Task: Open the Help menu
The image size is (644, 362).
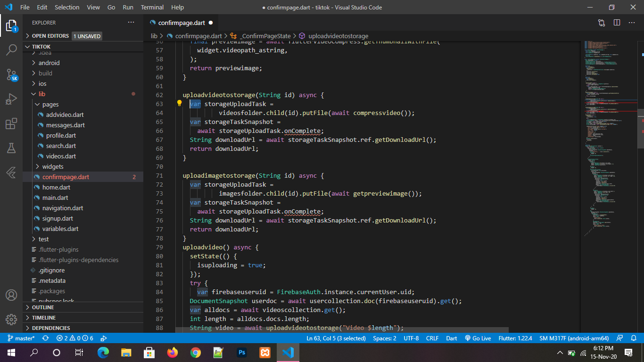Action: tap(178, 7)
